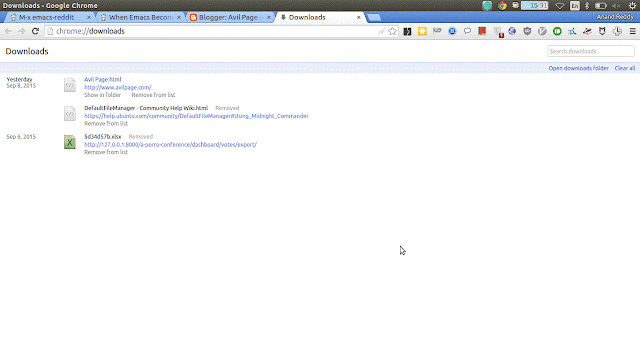Open the yellow asterisk extension
The width and height of the screenshot is (640, 360).
point(422,31)
